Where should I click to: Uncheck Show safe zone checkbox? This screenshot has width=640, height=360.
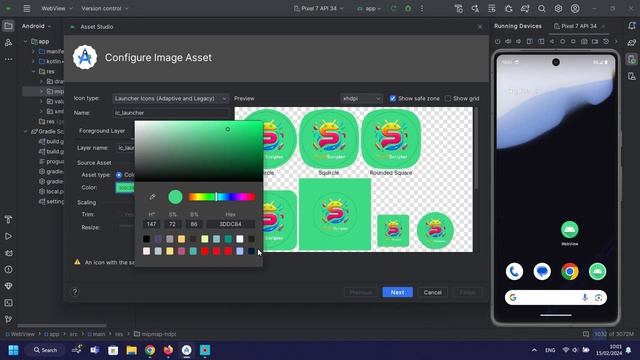393,98
